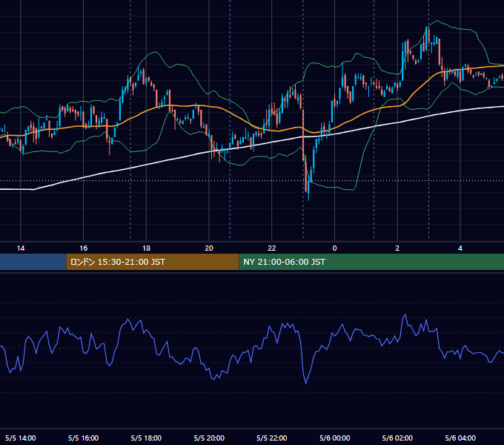Click the 5/6 02:00 timestamp label

click(x=397, y=438)
